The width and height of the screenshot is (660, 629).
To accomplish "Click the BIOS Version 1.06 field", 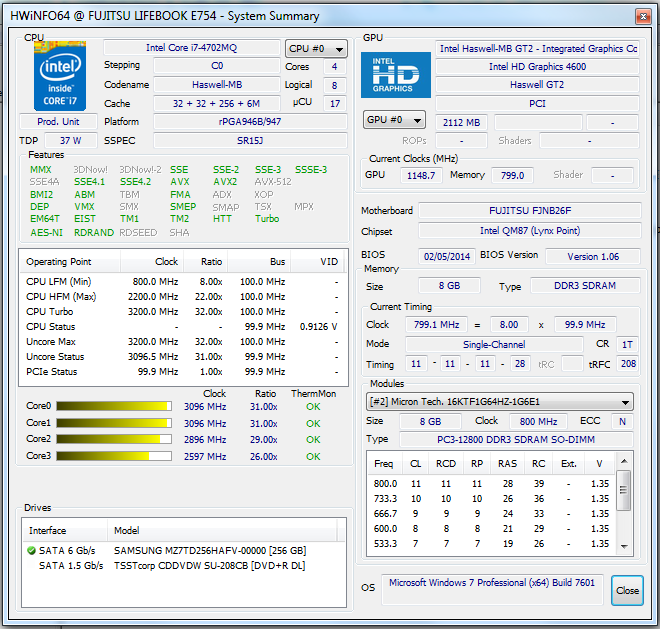I will [593, 256].
